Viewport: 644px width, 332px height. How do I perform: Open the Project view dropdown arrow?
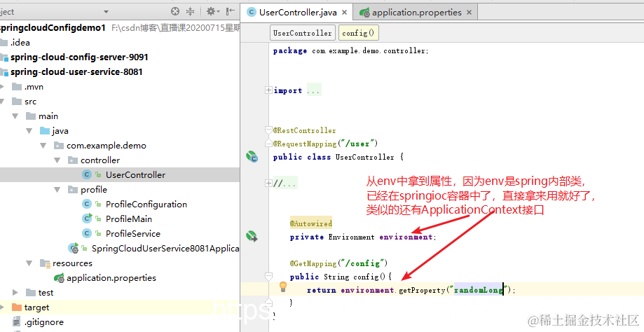point(106,12)
